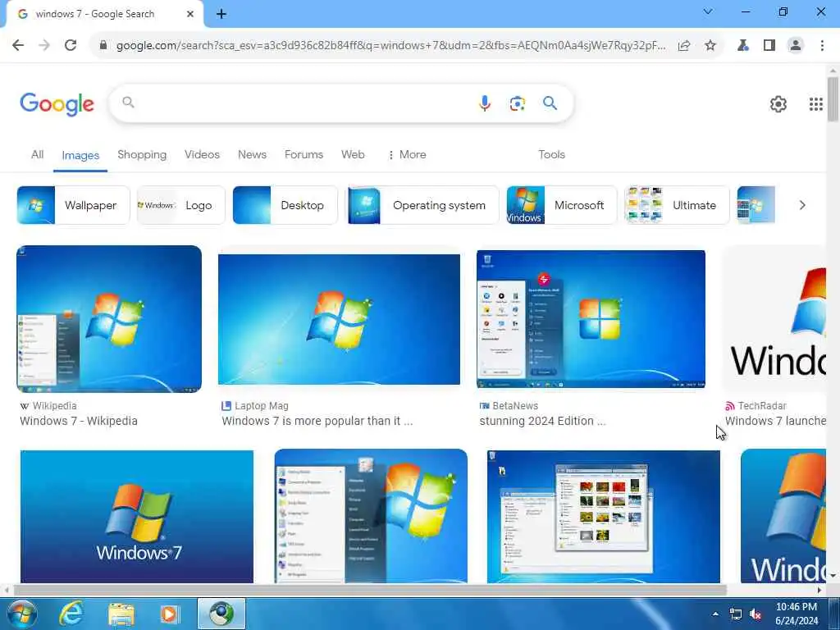
Task: Open a new browser tab
Action: click(221, 14)
